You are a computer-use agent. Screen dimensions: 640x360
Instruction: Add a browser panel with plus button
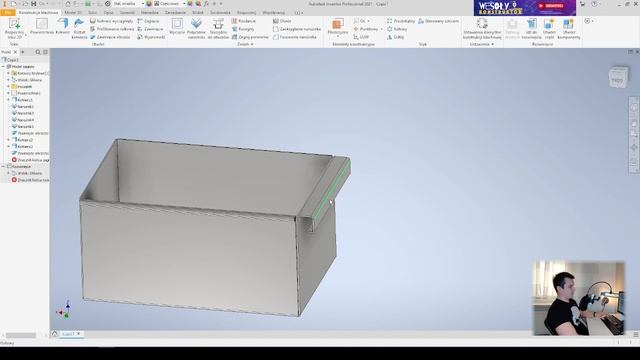(23, 52)
